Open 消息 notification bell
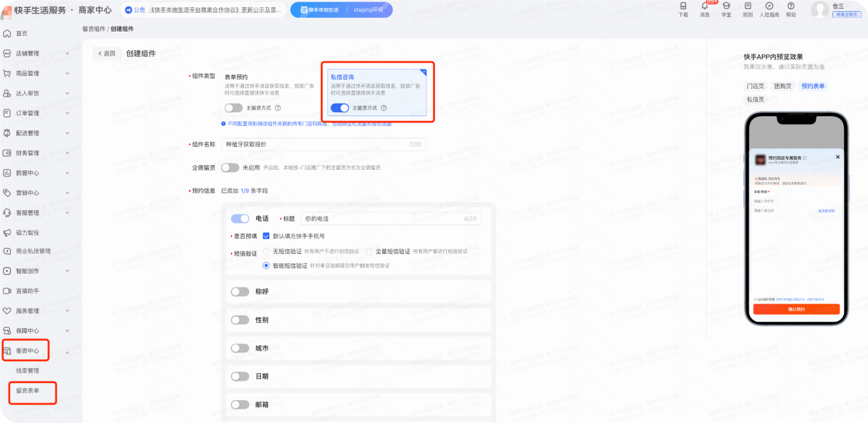The image size is (868, 423). click(704, 6)
